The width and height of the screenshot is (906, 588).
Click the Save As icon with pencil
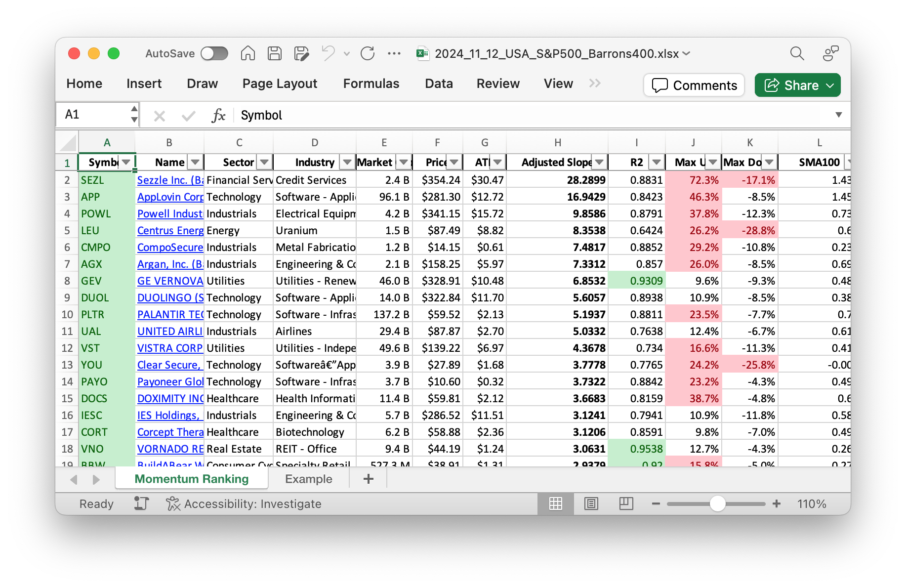point(301,53)
